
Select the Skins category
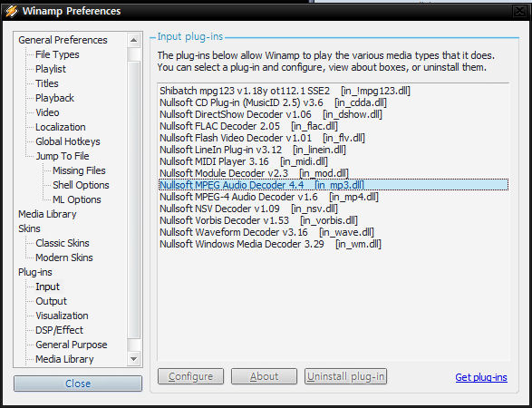[29, 228]
